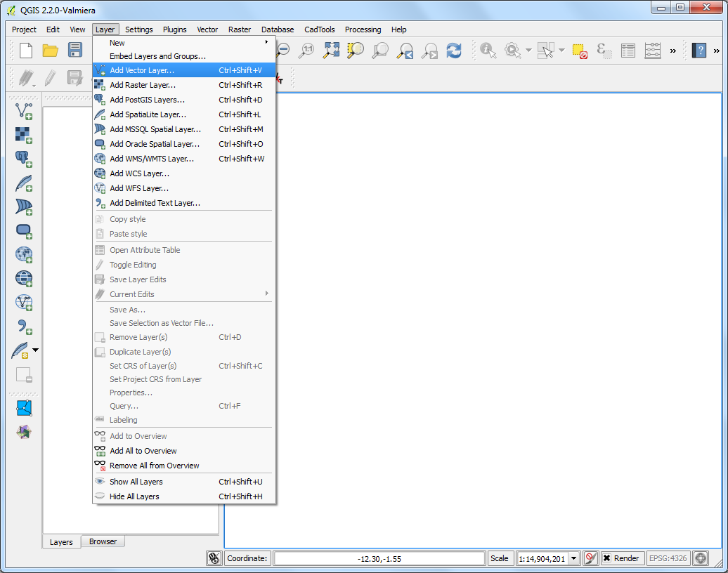Screen dimensions: 728x573
Task: Click Add Oracle Spatial Layer sidebar icon
Action: tap(24, 231)
